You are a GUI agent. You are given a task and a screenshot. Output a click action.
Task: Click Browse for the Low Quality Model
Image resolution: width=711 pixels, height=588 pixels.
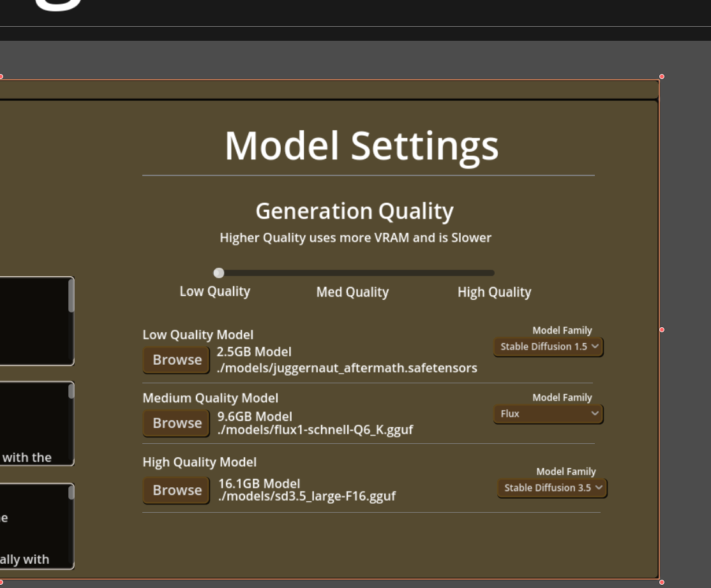[177, 360]
